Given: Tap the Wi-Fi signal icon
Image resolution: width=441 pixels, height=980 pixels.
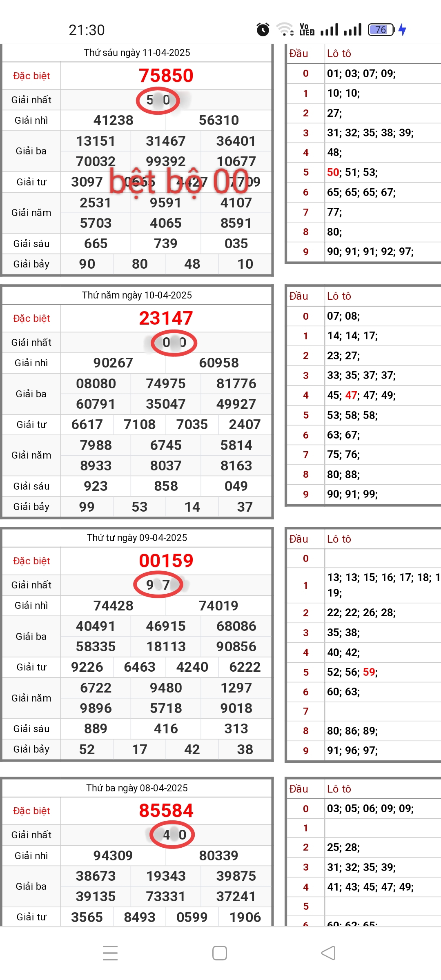Looking at the screenshot, I should [285, 29].
